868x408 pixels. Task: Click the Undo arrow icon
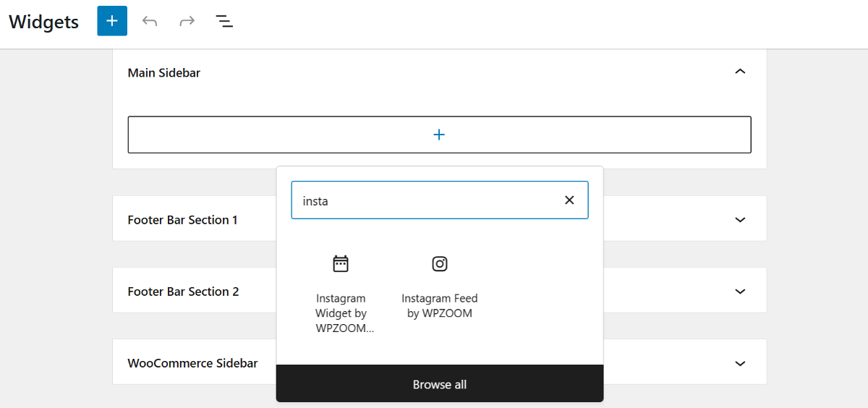[x=150, y=21]
